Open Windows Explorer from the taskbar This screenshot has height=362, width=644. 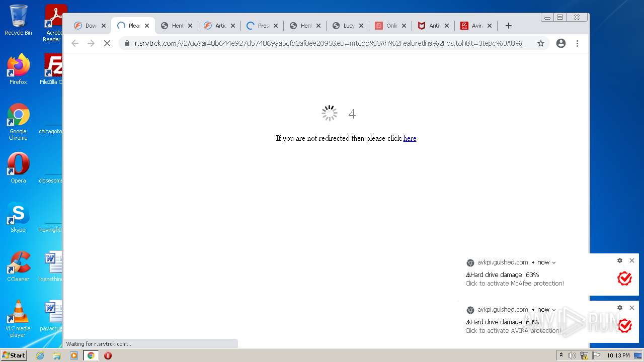pos(57,355)
